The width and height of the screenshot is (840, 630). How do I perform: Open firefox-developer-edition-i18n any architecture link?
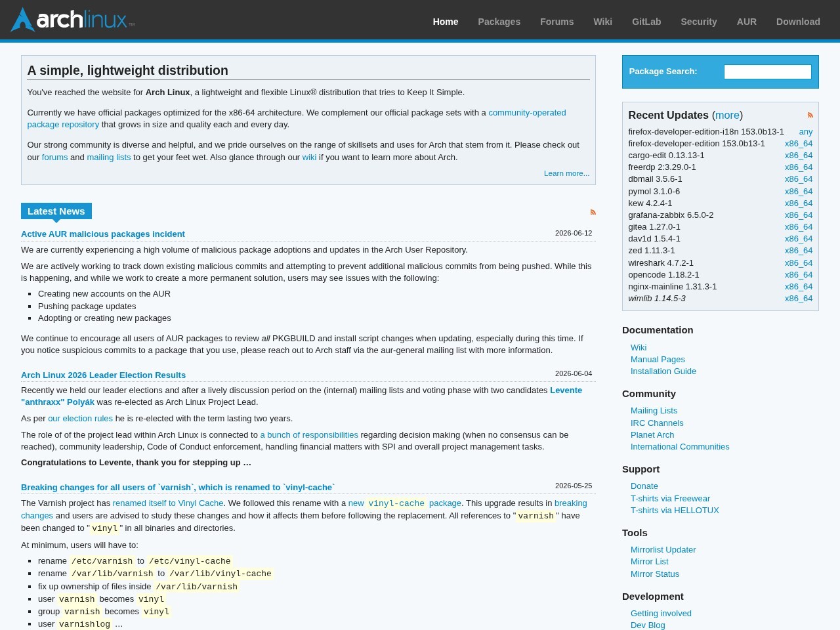[x=806, y=132]
